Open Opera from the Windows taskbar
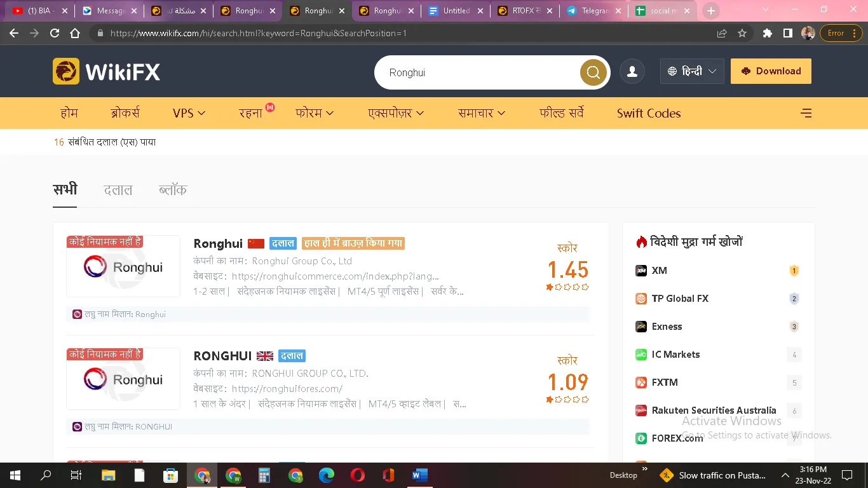Viewport: 868px width, 488px height. pos(357,475)
